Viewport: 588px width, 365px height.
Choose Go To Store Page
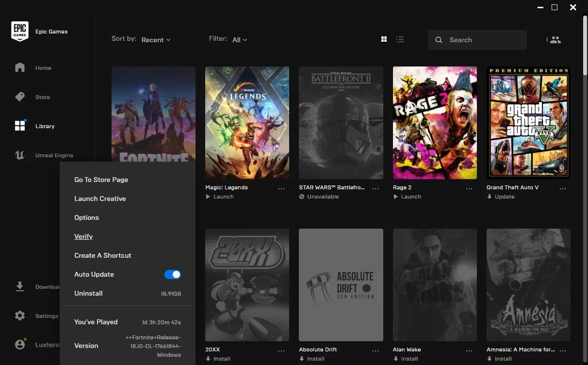point(101,180)
